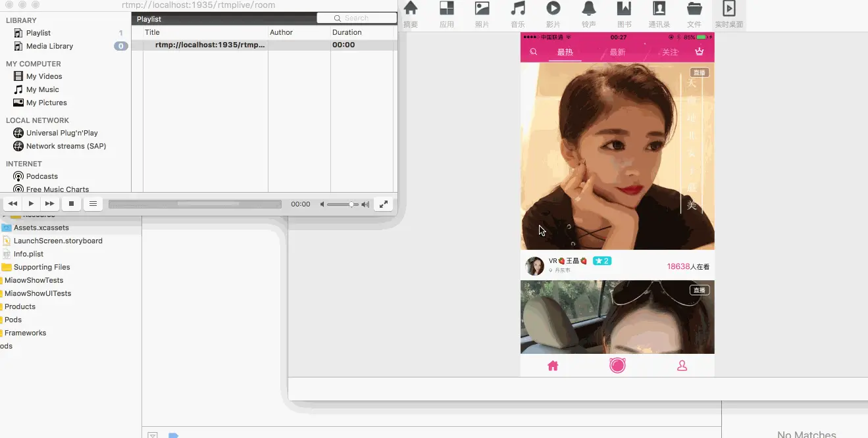Select the rtmp://localhost playlist row
Viewport: 868px width, 438px height.
(264, 45)
